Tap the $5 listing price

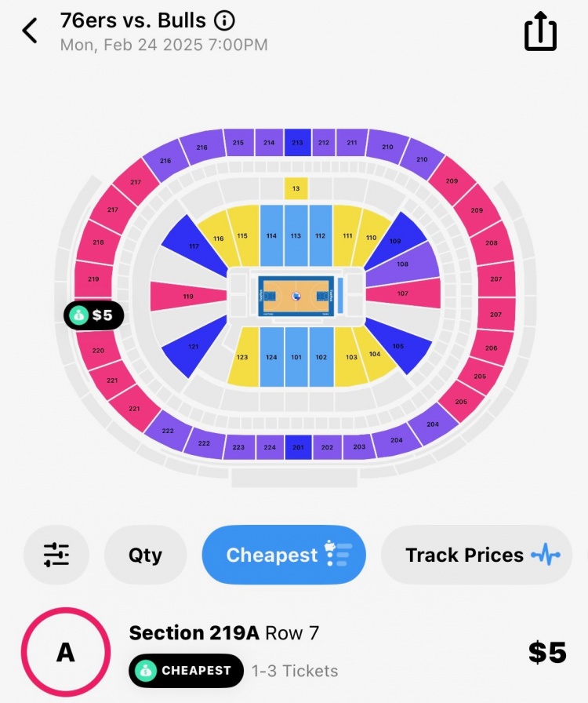(546, 653)
